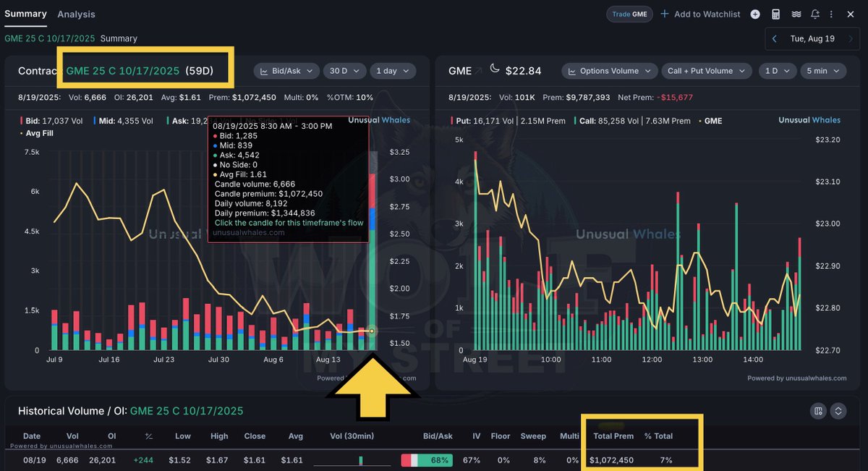Click the Bid/Ask table column header
The image size is (868, 471).
click(438, 436)
